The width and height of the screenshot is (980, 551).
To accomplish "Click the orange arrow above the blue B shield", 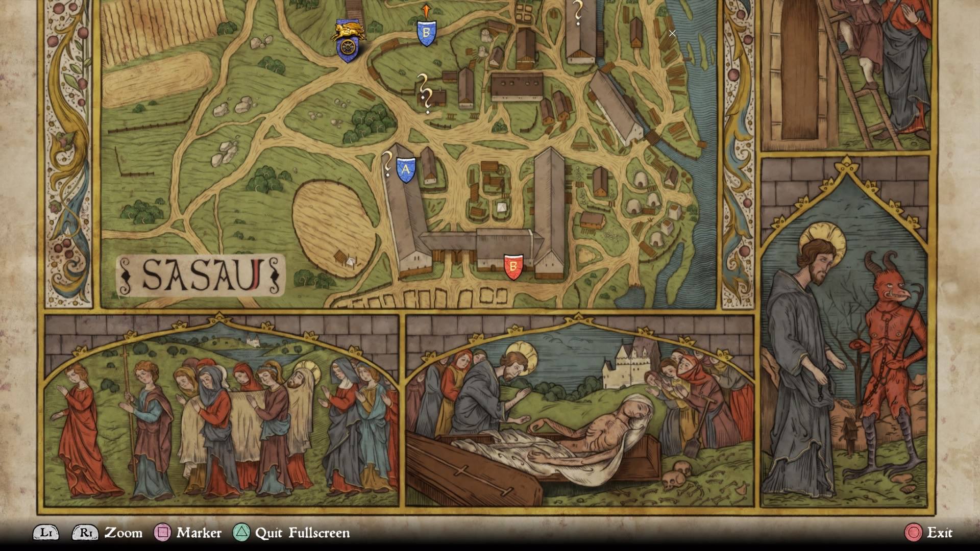I will 426,11.
